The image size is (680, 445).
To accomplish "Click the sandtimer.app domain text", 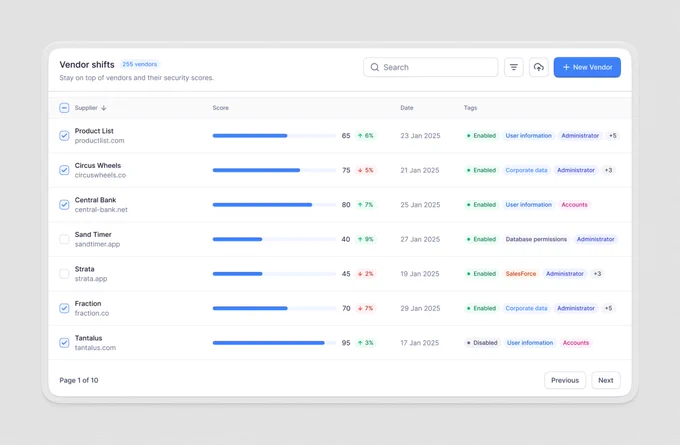I will coord(97,244).
